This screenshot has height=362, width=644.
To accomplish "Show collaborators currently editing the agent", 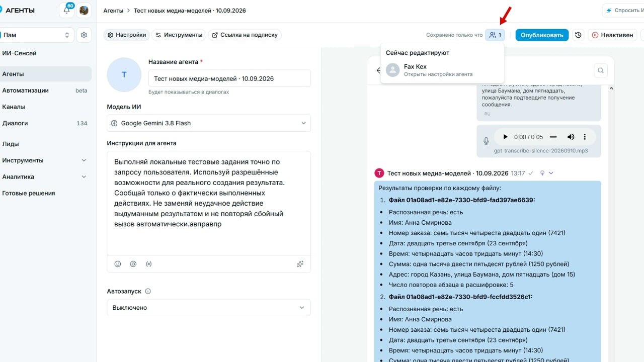I will (495, 35).
